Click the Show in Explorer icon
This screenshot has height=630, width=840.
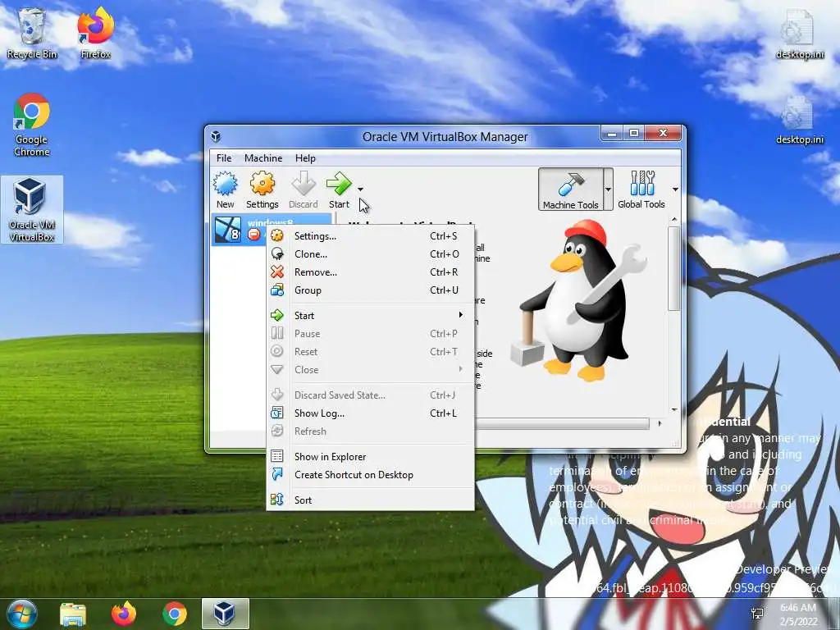coord(277,456)
